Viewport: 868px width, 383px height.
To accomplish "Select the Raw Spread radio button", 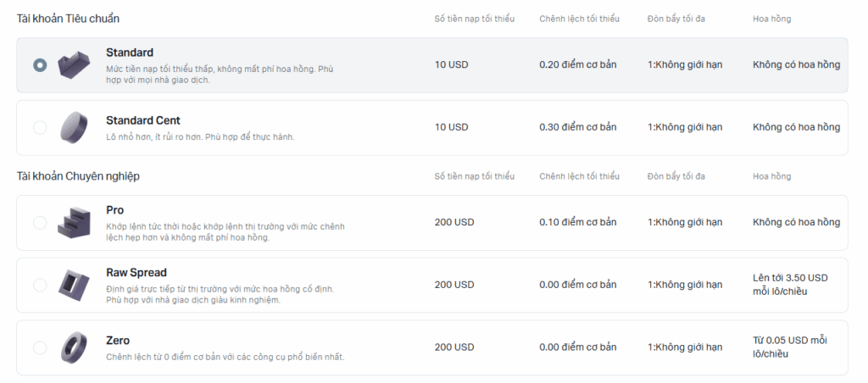I will [x=40, y=285].
